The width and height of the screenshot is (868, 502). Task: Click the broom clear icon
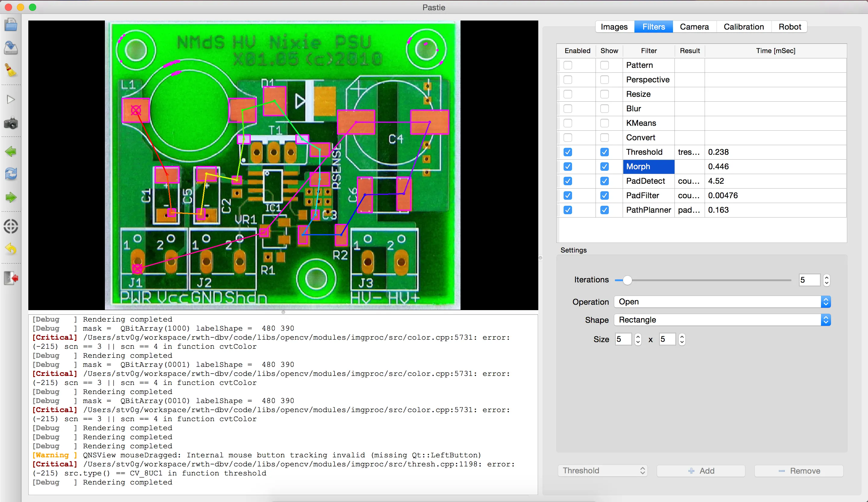tap(11, 70)
